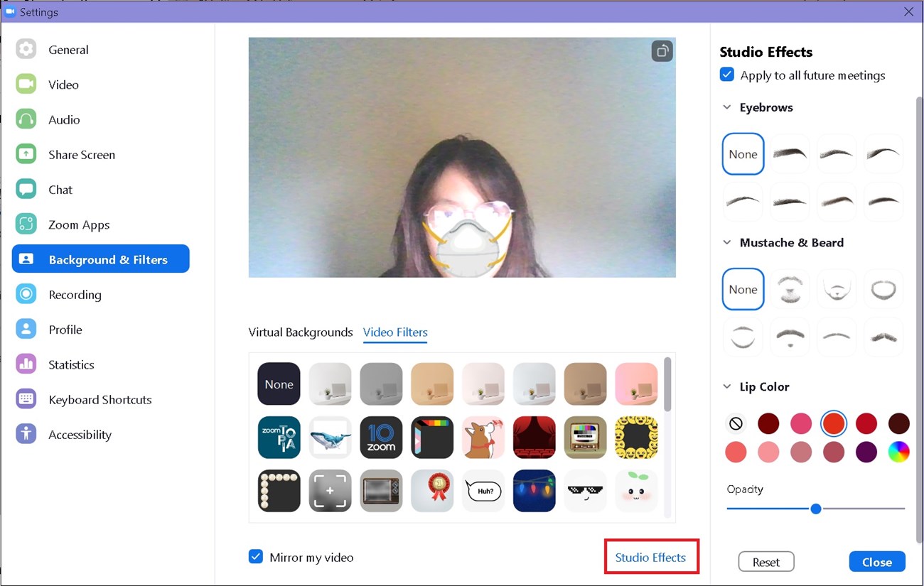The height and width of the screenshot is (586, 924).
Task: Choose the circle beard (ring goatee) style
Action: pyautogui.click(x=883, y=289)
